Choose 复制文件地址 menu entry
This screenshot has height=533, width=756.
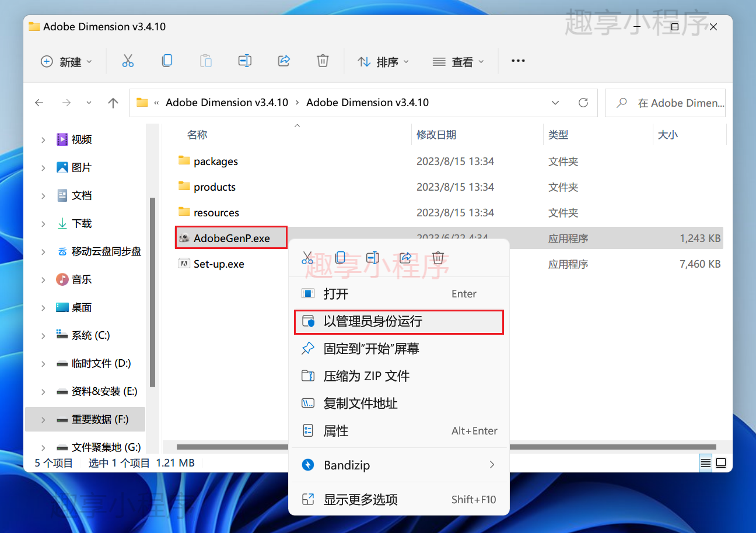pyautogui.click(x=399, y=404)
